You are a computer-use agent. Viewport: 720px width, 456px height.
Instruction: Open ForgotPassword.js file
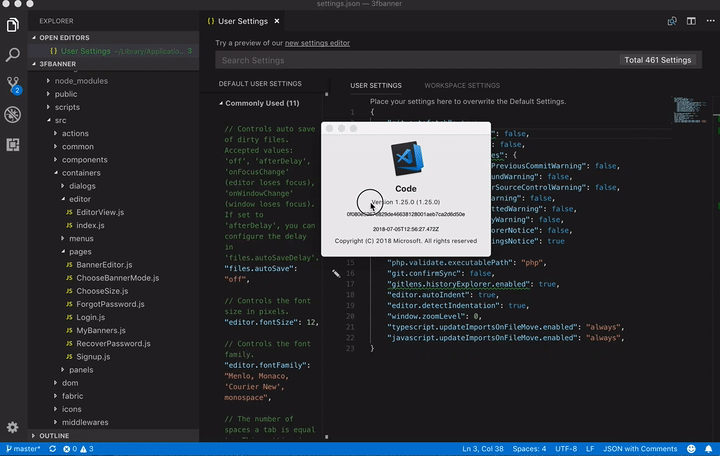click(110, 304)
